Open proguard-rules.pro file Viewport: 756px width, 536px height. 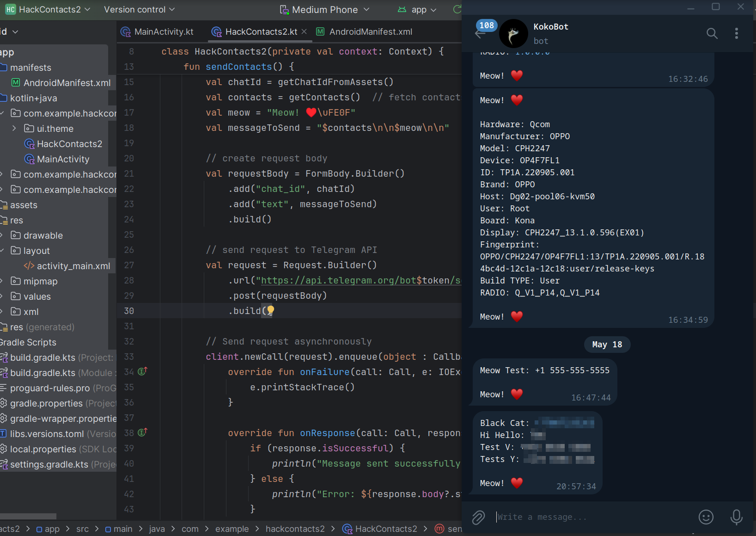[x=58, y=388]
